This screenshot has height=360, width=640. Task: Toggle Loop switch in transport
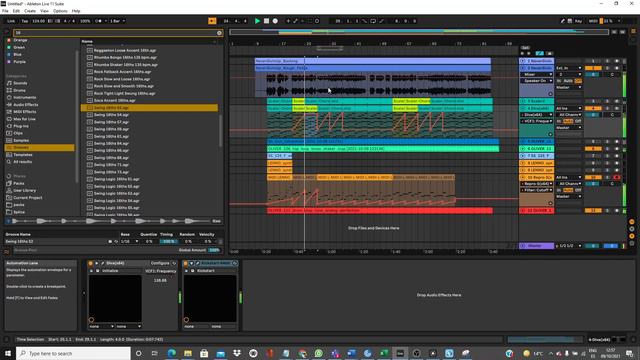click(x=373, y=21)
